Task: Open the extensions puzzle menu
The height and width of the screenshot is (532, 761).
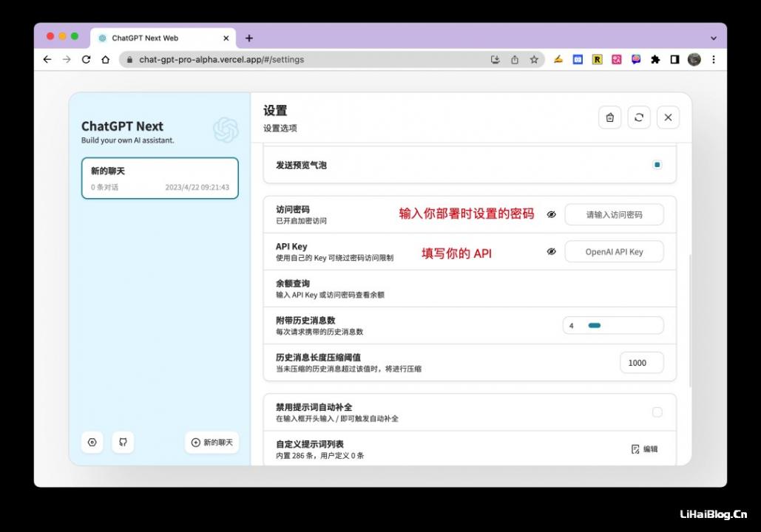Action: point(655,60)
